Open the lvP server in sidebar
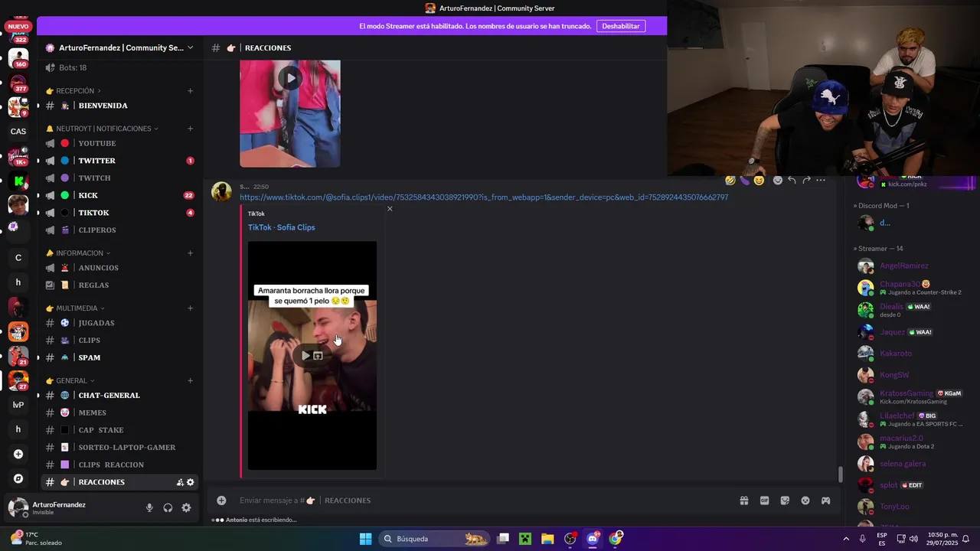980x551 pixels. [18, 405]
